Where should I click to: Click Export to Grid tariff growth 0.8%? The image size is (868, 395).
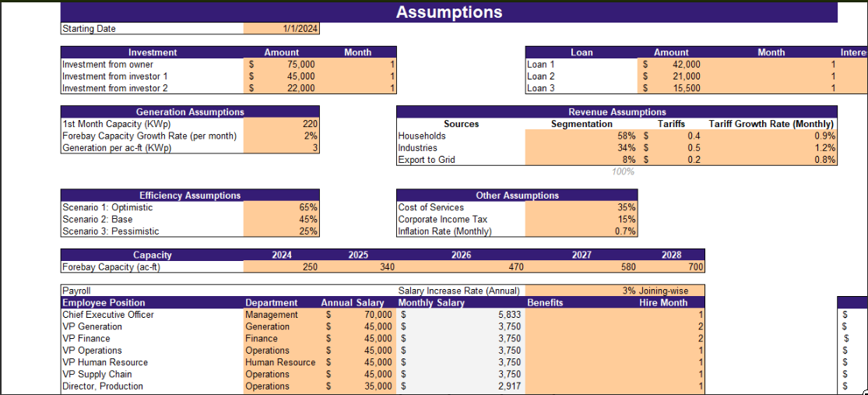click(771, 160)
